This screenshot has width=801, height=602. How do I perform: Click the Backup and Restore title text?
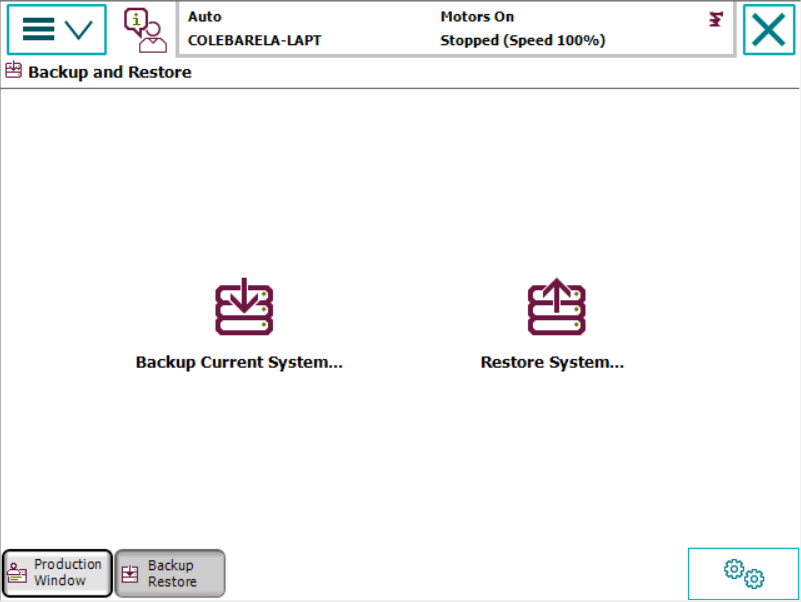[110, 72]
